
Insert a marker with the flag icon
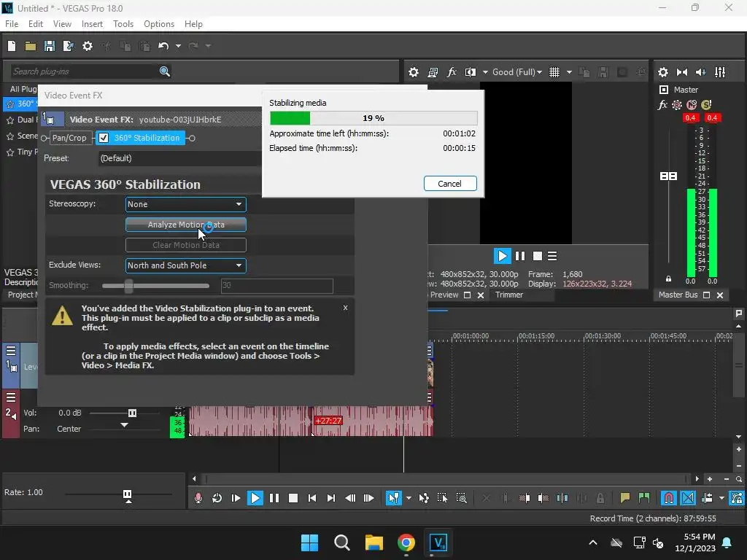pos(624,498)
